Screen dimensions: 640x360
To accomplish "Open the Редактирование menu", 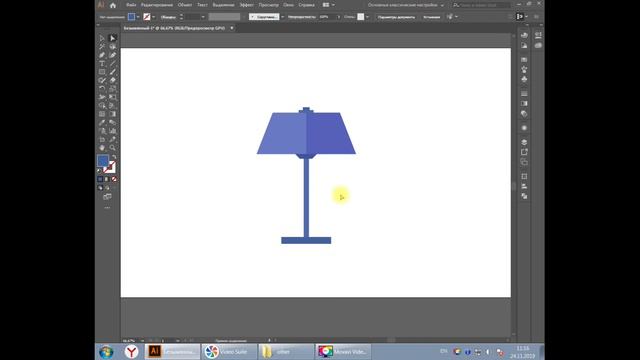I will click(157, 5).
